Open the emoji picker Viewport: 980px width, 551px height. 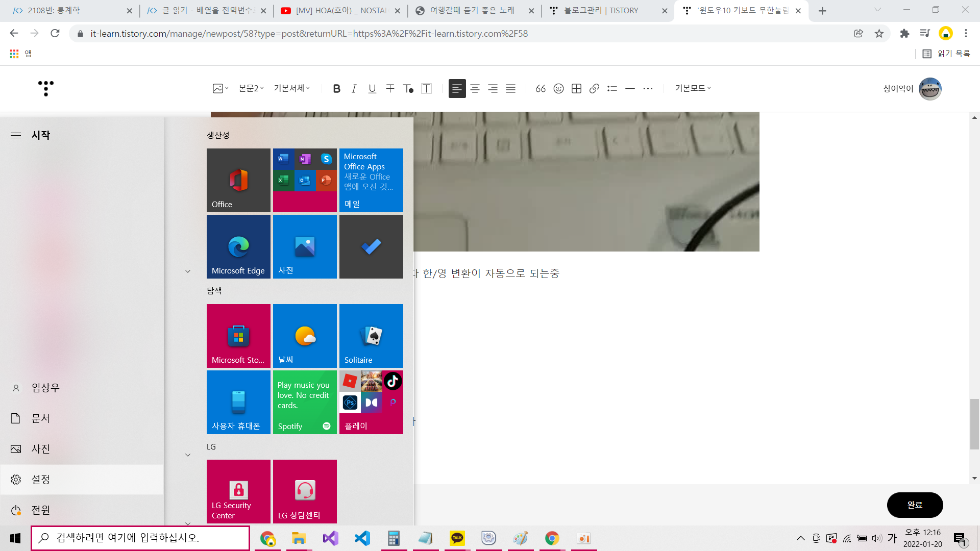tap(558, 88)
